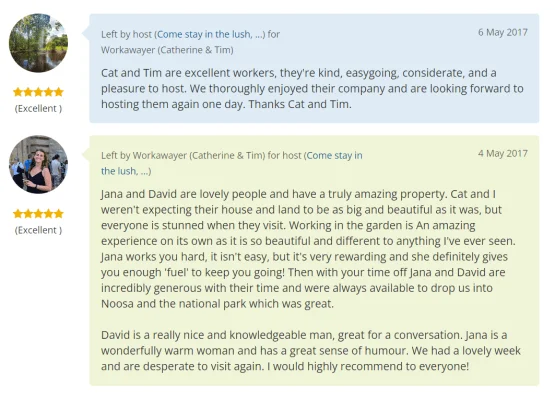This screenshot has height=400, width=555.
Task: Click the last gold star of workawayer's rating
Action: [59, 213]
